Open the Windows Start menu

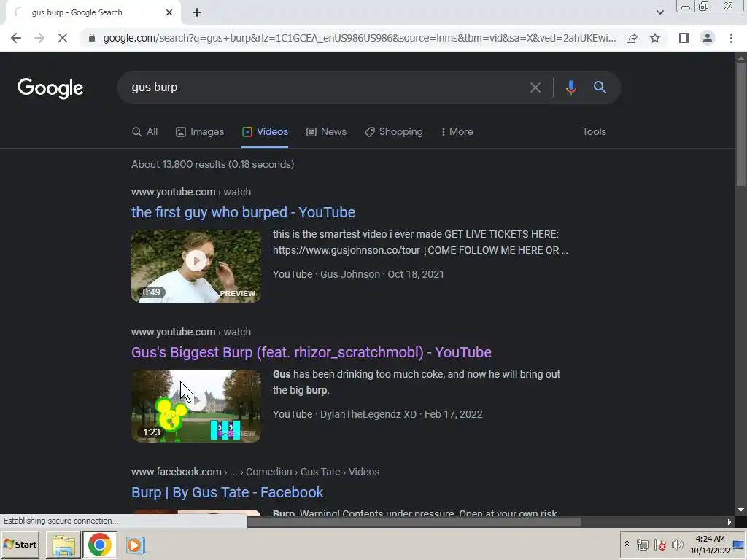pos(20,545)
